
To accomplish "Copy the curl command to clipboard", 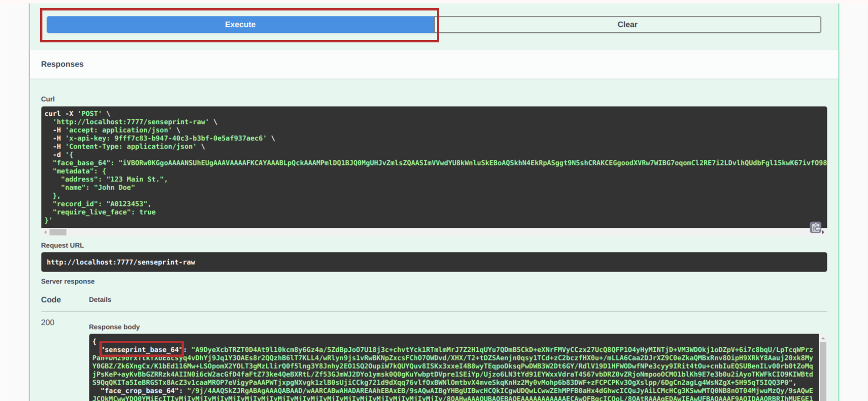I will (815, 227).
